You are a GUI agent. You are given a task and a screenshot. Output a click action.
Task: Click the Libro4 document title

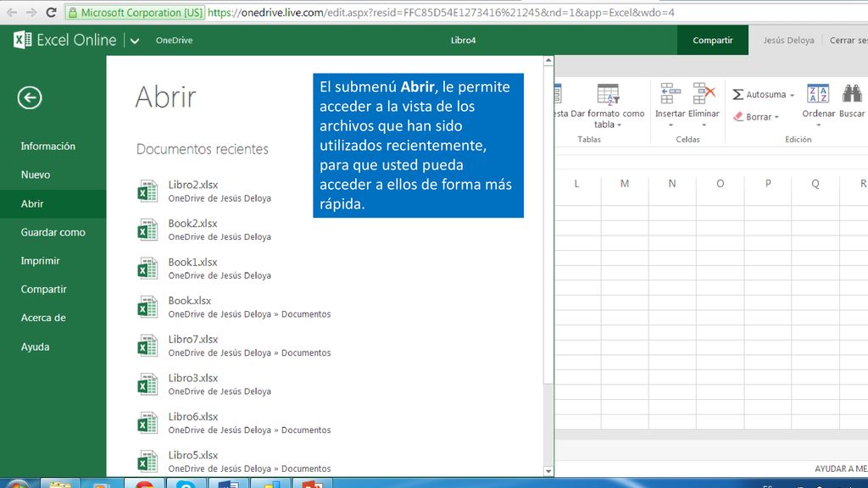(463, 41)
